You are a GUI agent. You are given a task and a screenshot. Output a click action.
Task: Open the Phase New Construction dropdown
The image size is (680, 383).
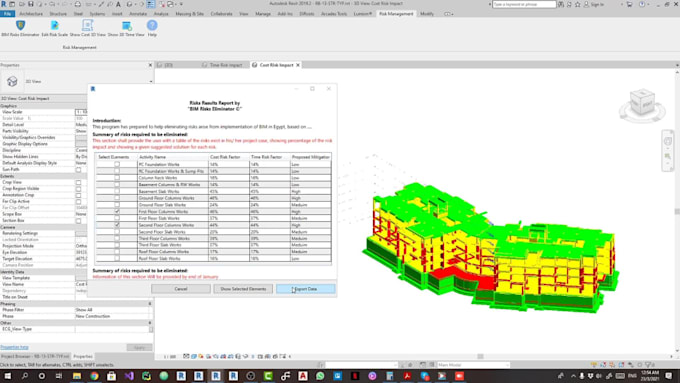tap(113, 316)
